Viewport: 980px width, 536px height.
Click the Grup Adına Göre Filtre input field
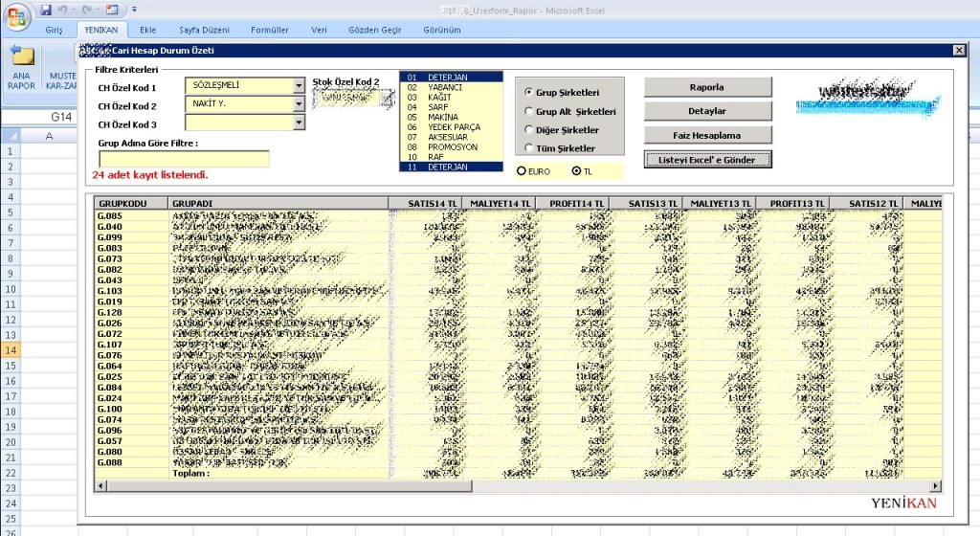(184, 159)
